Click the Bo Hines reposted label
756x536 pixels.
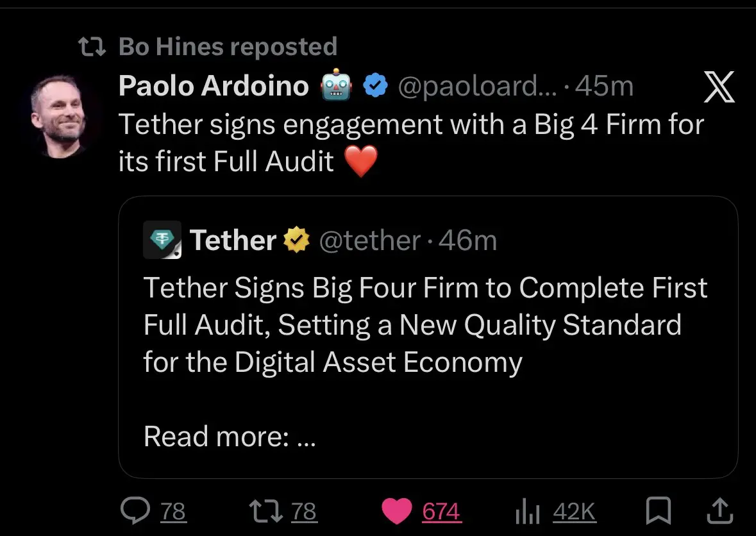pyautogui.click(x=228, y=46)
